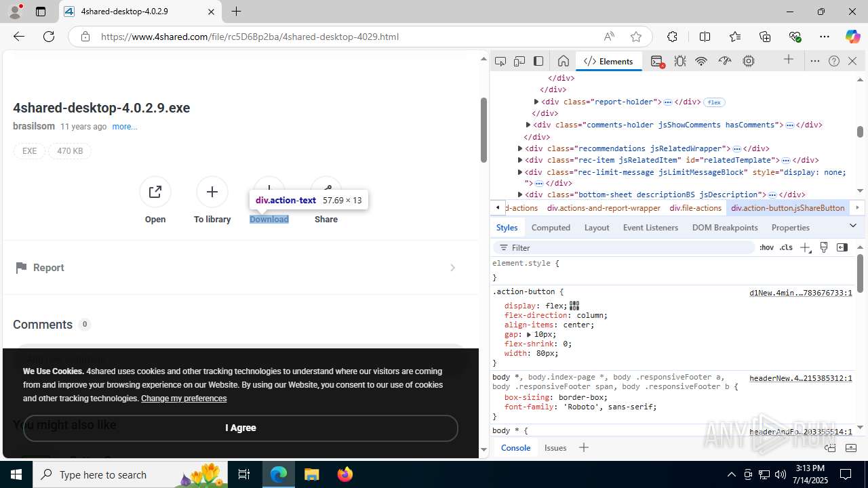Focus the styles Filter input
Image resolution: width=868 pixels, height=488 pixels.
tap(624, 247)
